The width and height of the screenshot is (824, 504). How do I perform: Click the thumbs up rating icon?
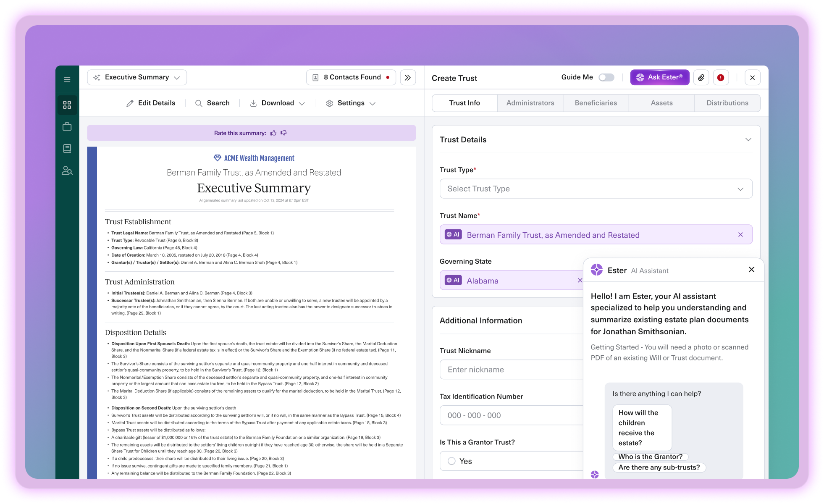(273, 133)
